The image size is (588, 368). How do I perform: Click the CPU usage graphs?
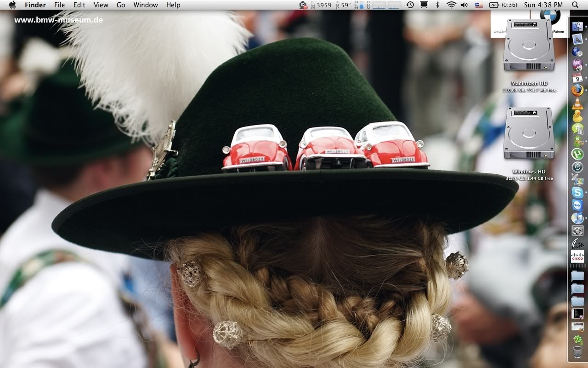(x=384, y=5)
